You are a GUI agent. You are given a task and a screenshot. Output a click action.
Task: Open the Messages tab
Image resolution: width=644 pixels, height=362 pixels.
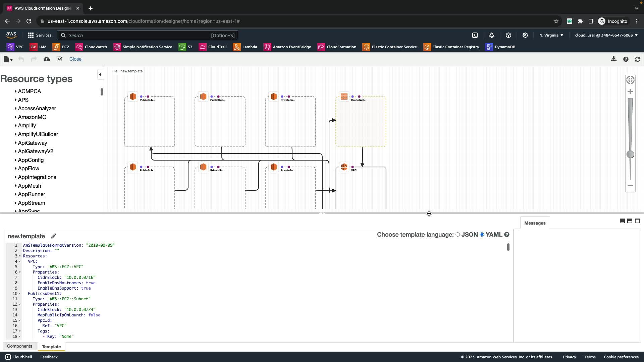[x=535, y=223]
